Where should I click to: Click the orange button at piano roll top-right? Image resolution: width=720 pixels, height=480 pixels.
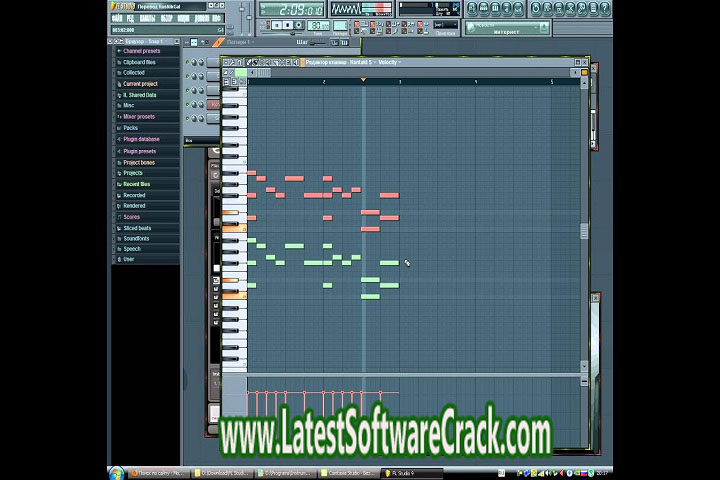[x=584, y=73]
